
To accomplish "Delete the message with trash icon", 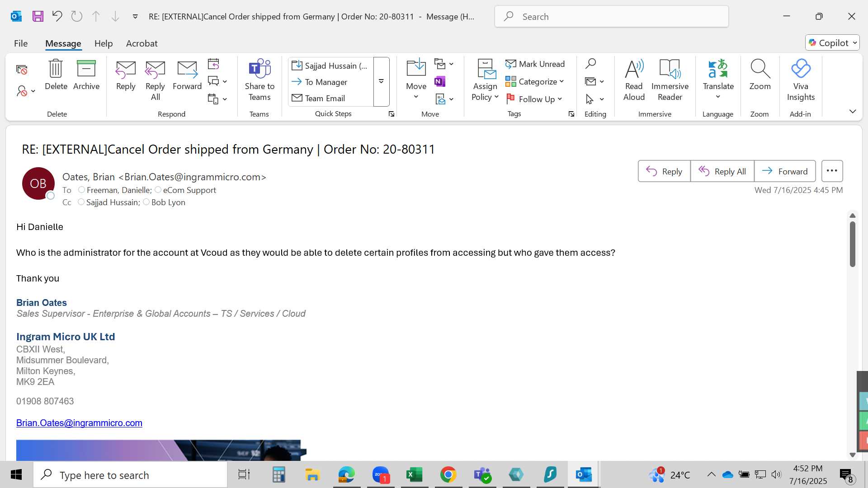I will click(56, 75).
